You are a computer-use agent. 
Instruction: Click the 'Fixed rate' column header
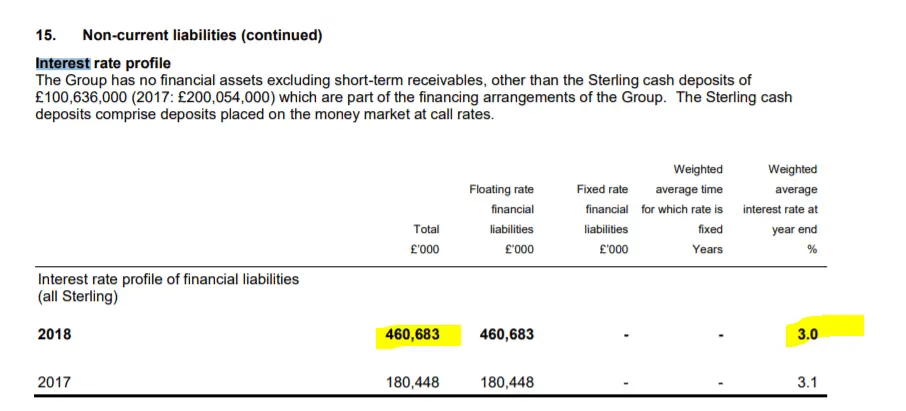click(602, 189)
